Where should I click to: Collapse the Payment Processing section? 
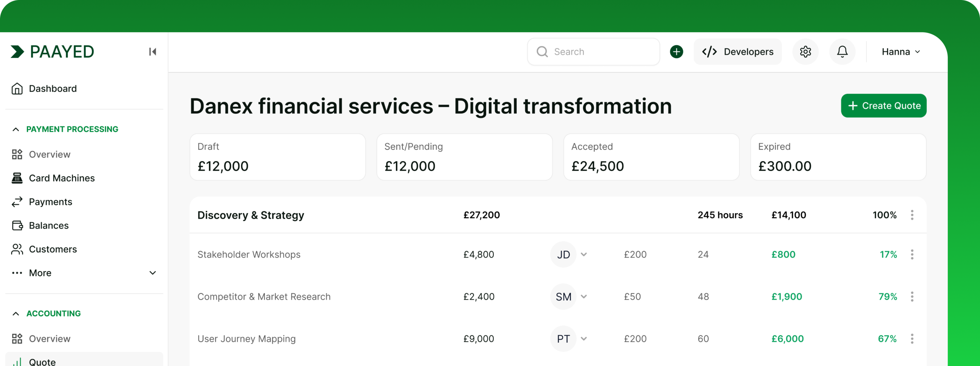[x=16, y=129]
